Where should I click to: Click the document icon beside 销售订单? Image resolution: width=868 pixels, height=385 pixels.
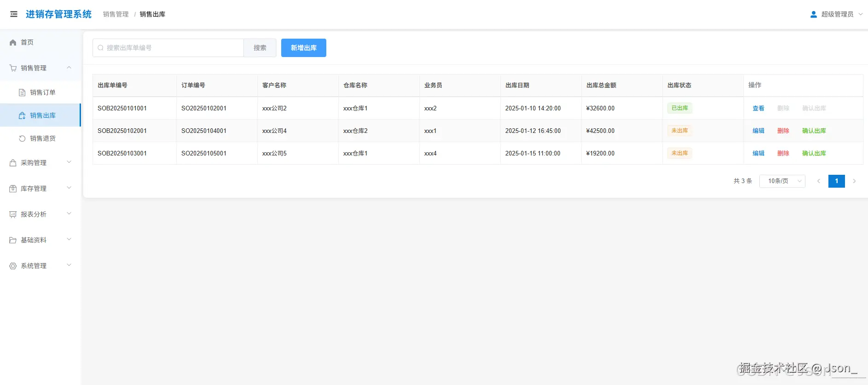pyautogui.click(x=22, y=92)
